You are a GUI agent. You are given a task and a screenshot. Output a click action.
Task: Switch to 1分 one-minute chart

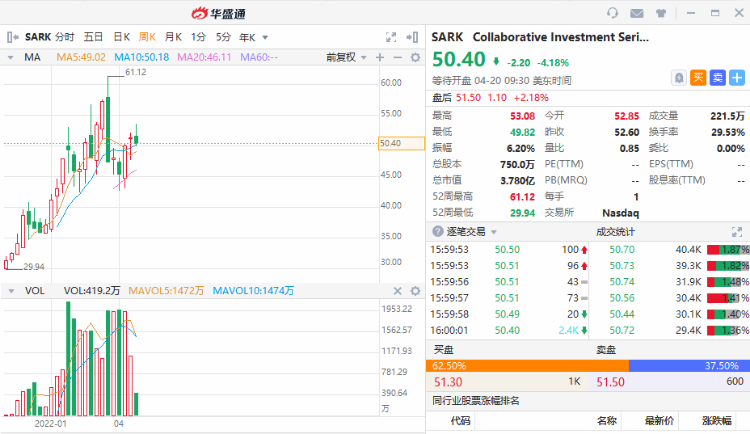coord(198,37)
